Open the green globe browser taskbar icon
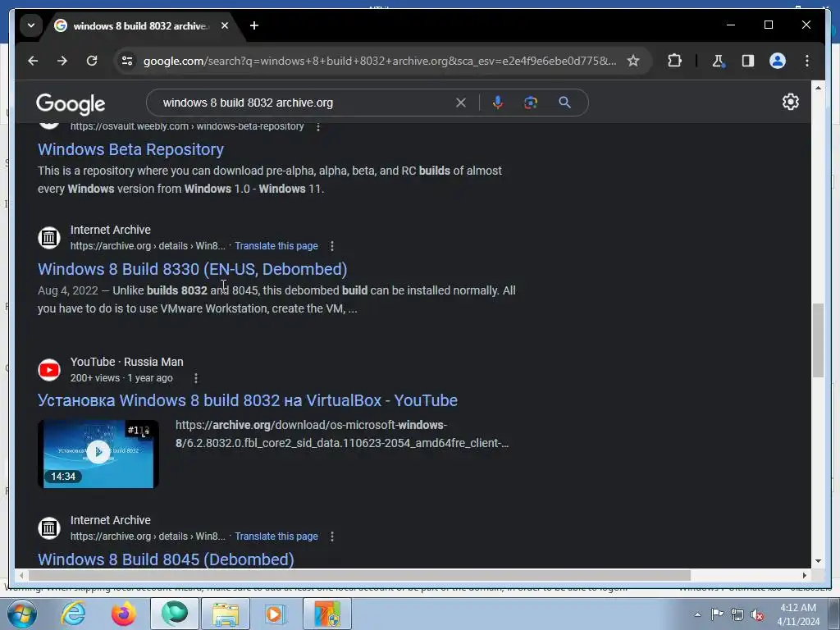840x630 pixels. click(175, 614)
